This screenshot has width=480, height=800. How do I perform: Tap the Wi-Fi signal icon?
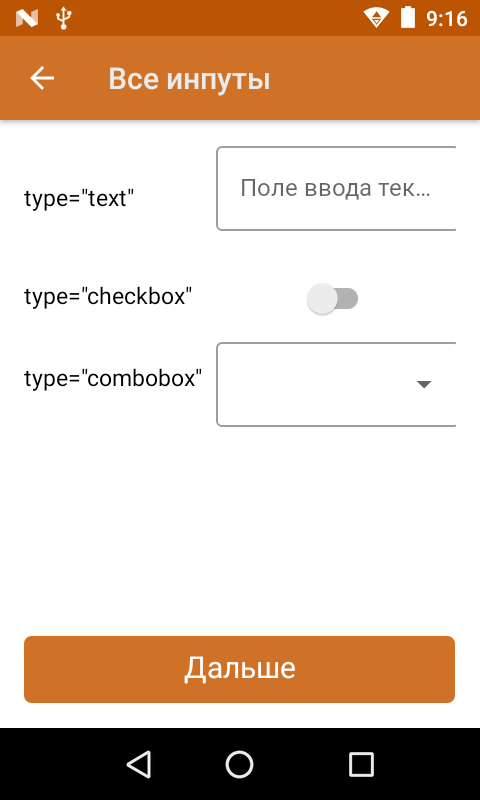click(x=376, y=18)
